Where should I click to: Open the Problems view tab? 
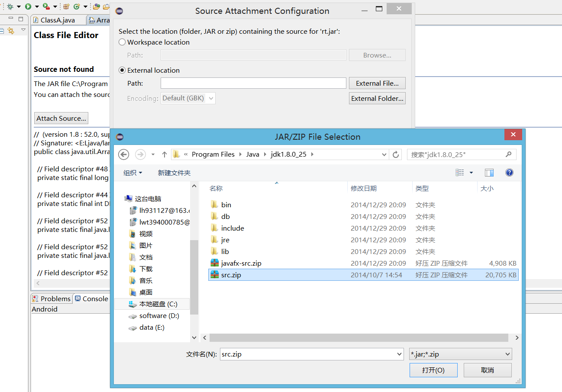tap(51, 299)
